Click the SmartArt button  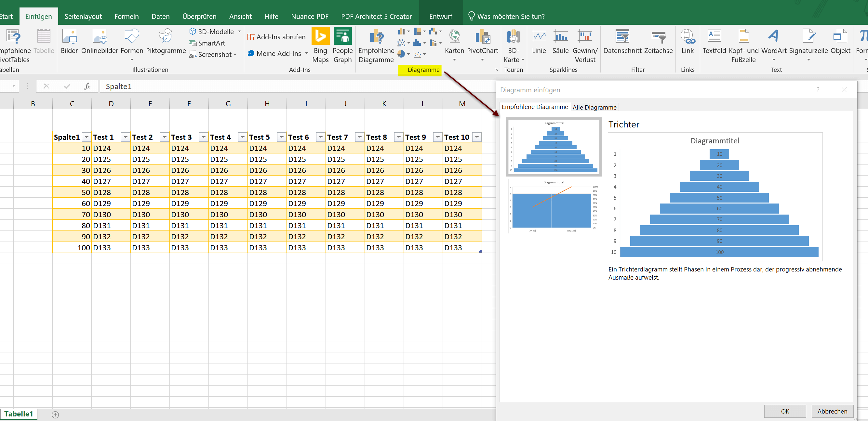(x=207, y=43)
